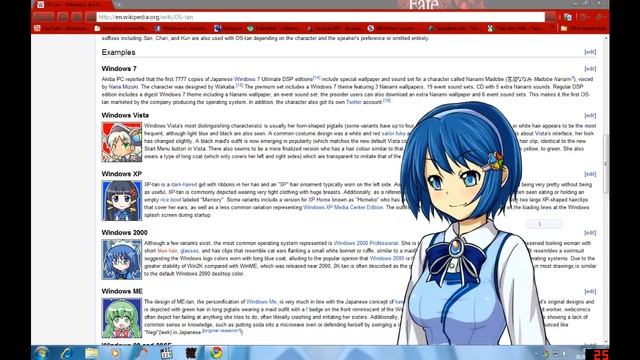Open Windows Explorer folder on taskbar
The image size is (640, 360).
click(91, 353)
